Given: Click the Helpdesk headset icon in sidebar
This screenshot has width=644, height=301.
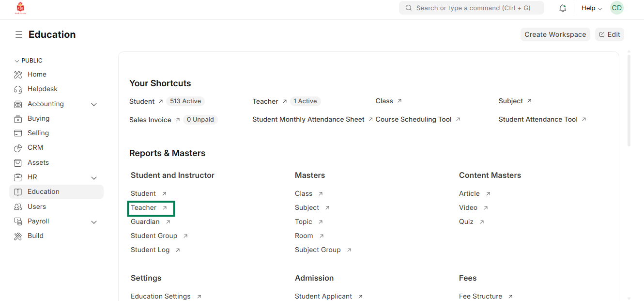Looking at the screenshot, I should tap(18, 89).
